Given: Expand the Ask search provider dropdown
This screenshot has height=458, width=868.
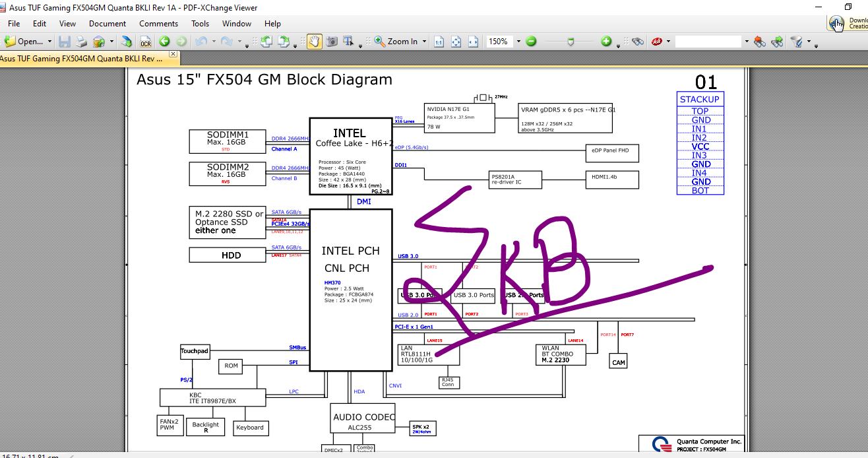Looking at the screenshot, I should coord(668,42).
